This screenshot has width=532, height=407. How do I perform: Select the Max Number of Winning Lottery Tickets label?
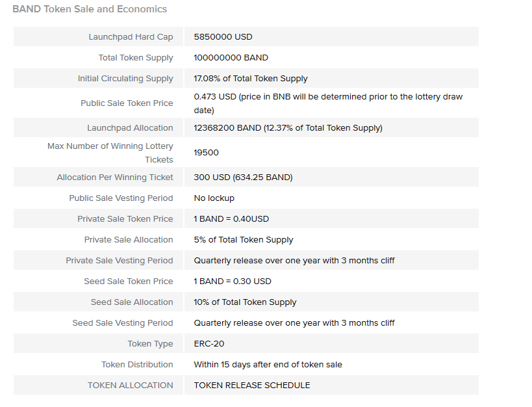(x=110, y=153)
